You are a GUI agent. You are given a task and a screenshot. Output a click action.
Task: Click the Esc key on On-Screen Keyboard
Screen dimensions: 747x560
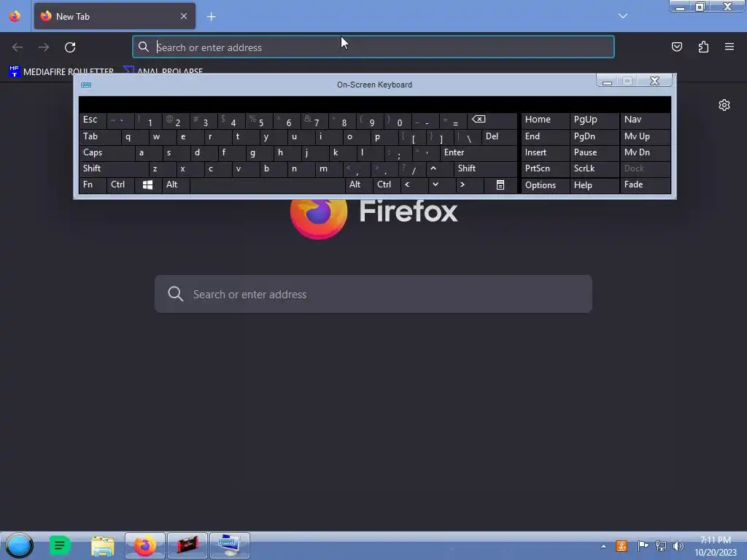93,120
